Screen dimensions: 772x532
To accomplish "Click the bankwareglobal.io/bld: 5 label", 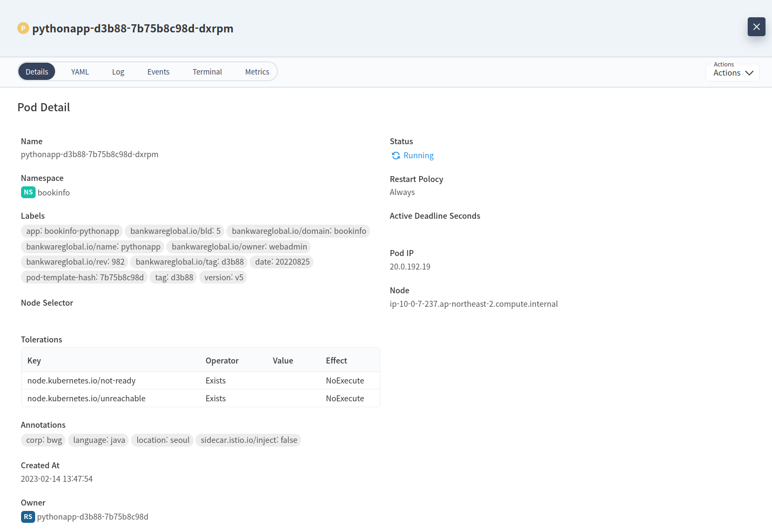I will 176,231.
